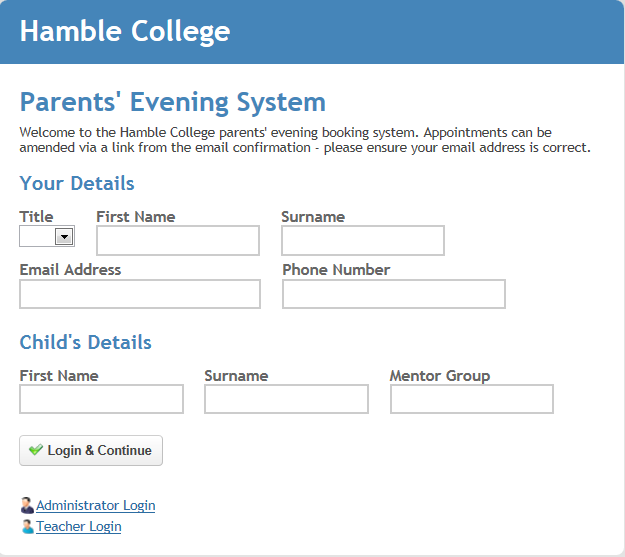The width and height of the screenshot is (625, 557).
Task: Click the Email Address field label
Action: [70, 270]
